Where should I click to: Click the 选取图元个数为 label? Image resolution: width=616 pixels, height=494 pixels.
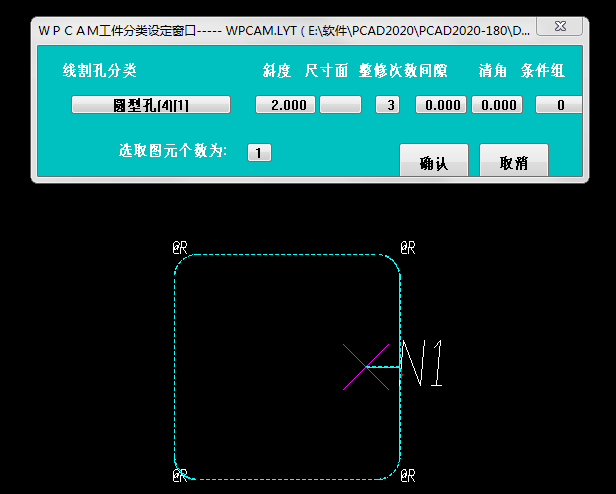[173, 151]
